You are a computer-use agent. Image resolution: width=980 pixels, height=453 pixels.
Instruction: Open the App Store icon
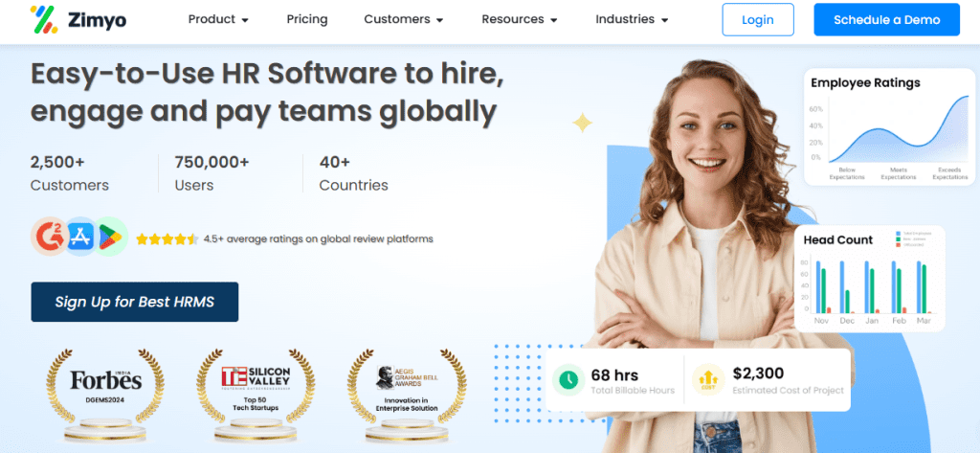click(80, 237)
